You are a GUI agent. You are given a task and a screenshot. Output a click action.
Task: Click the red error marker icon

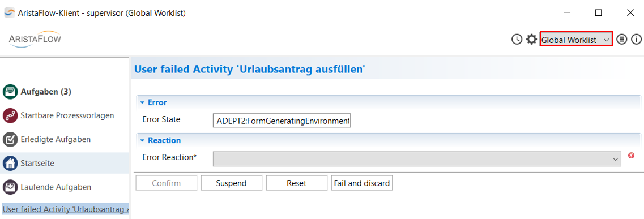click(632, 156)
